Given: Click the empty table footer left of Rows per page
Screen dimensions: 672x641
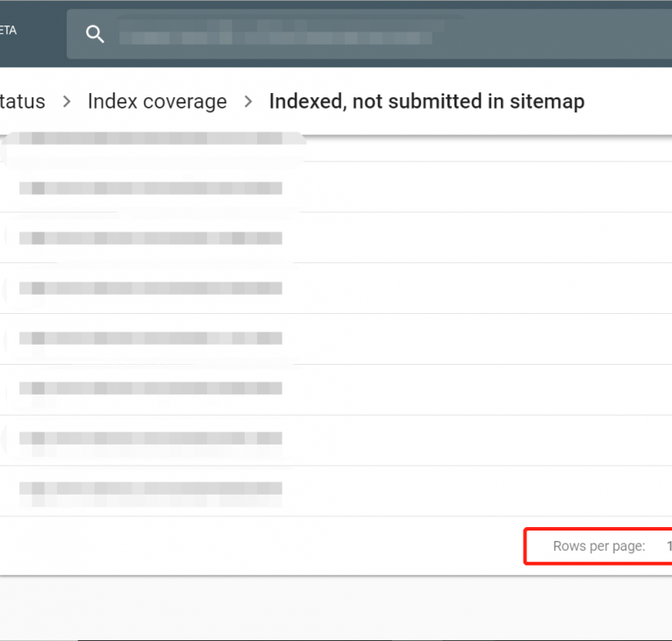Looking at the screenshot, I should click(x=263, y=546).
